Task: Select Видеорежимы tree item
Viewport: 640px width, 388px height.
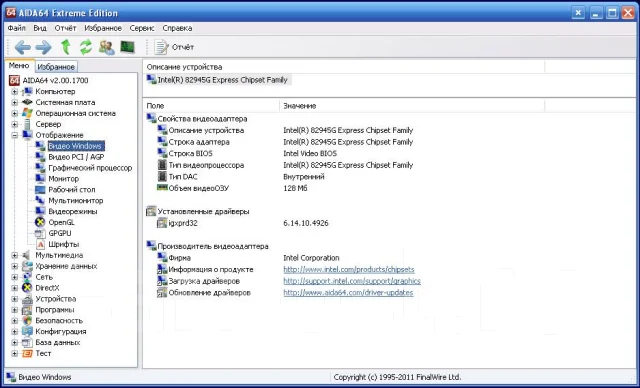Action: coord(73,211)
